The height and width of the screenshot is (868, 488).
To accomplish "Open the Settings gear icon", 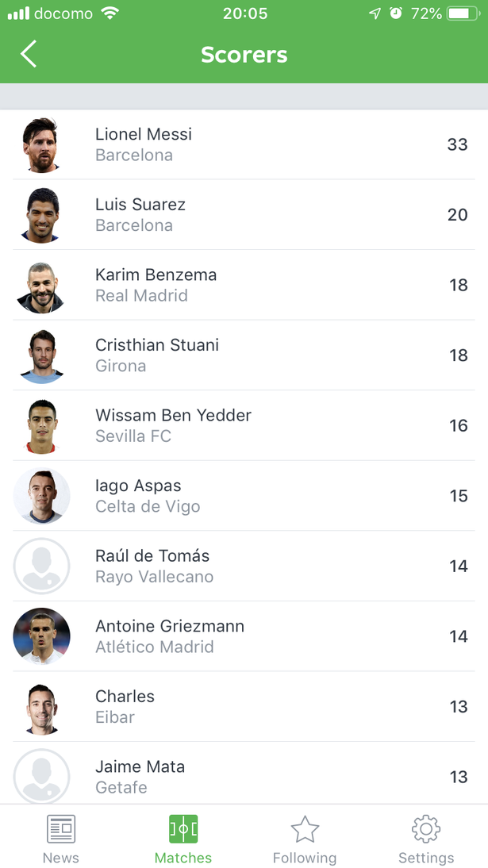I will pos(426,829).
